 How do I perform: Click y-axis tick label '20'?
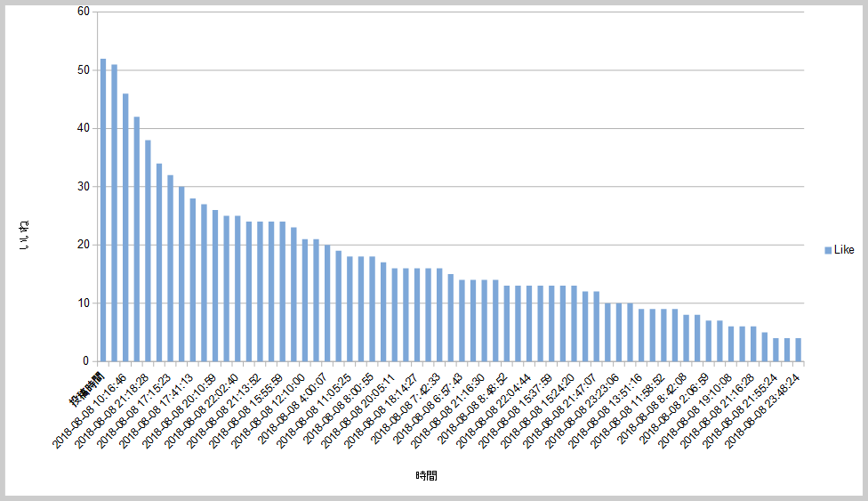pyautogui.click(x=84, y=245)
